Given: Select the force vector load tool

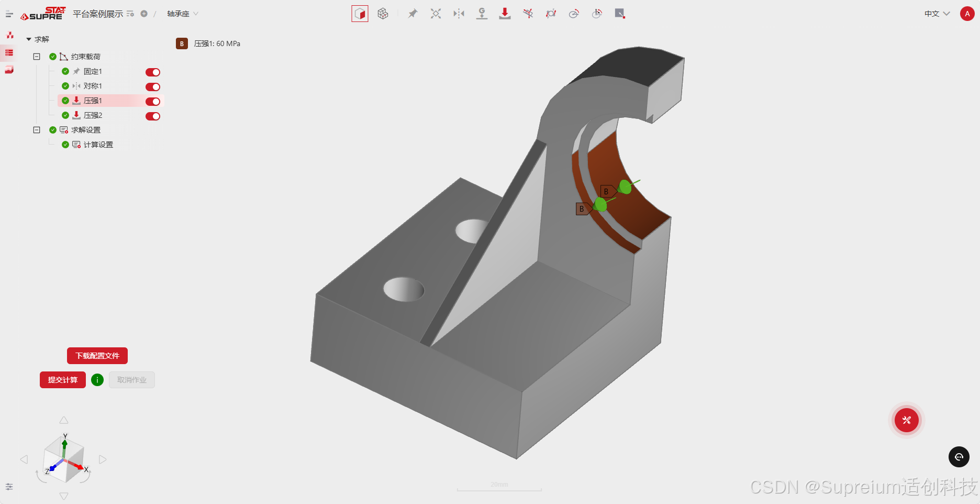Looking at the screenshot, I should [528, 14].
